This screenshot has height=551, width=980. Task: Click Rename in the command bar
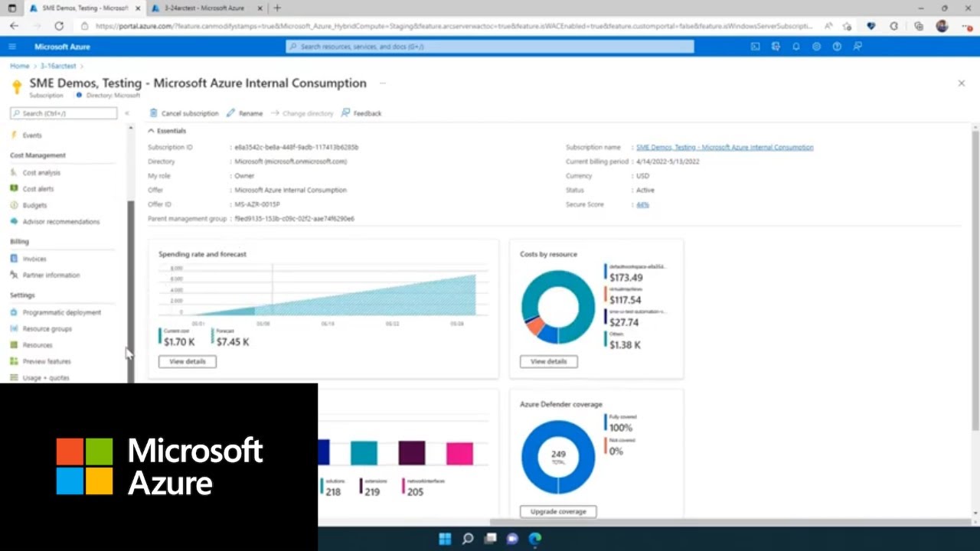click(x=245, y=113)
